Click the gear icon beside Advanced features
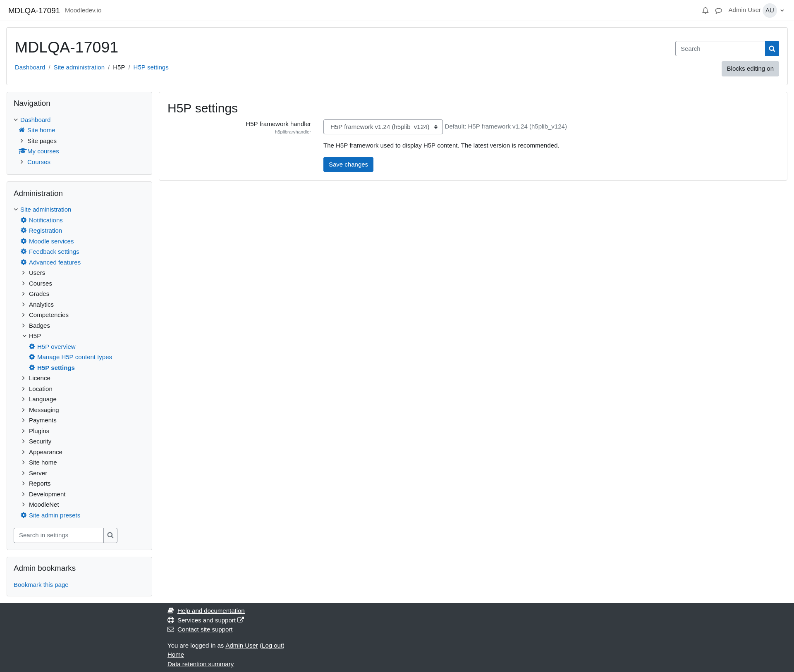Viewport: 794px width, 672px height. 24,262
